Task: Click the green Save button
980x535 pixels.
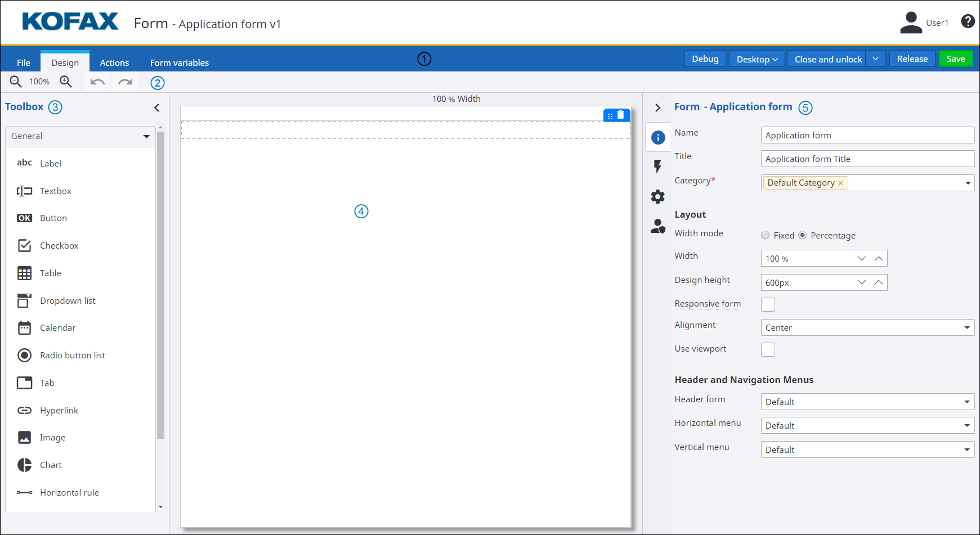Action: (x=955, y=59)
